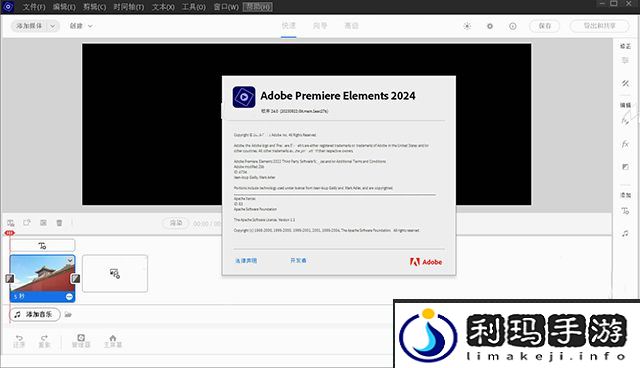The width and height of the screenshot is (640, 368).
Task: Select the red wall clip thumbnail
Action: click(42, 273)
